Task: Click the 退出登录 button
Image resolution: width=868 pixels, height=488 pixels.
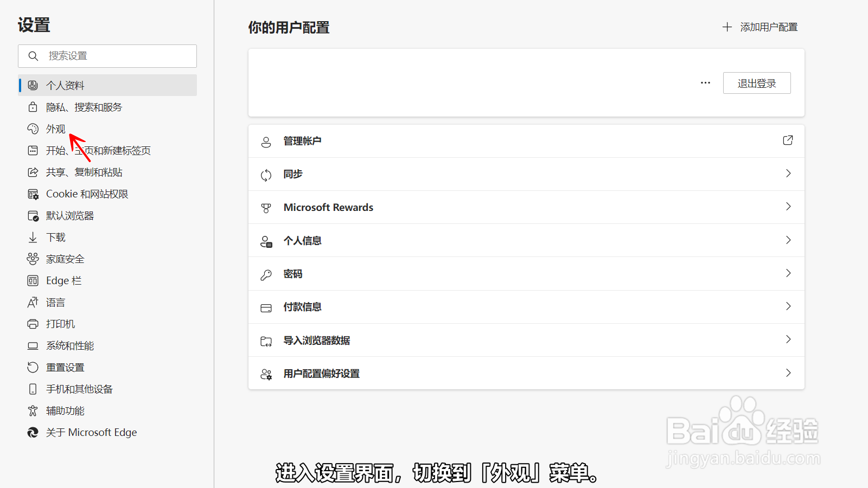Action: click(x=757, y=82)
